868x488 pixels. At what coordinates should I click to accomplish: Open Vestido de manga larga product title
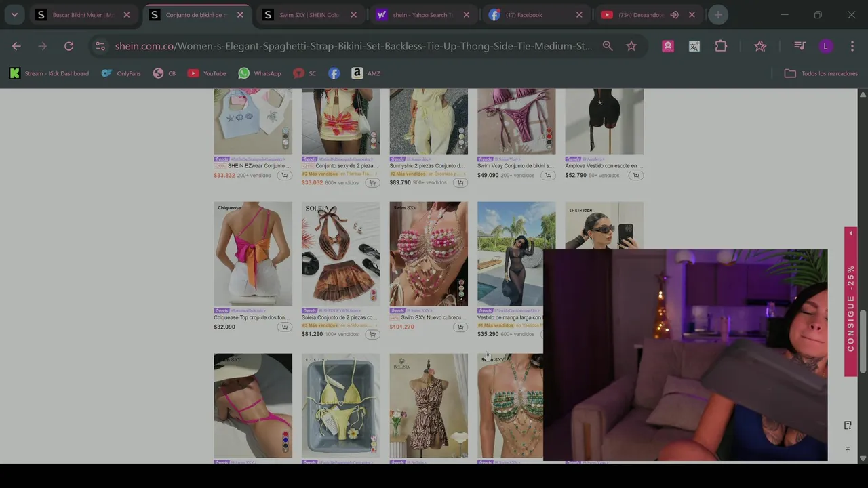510,317
